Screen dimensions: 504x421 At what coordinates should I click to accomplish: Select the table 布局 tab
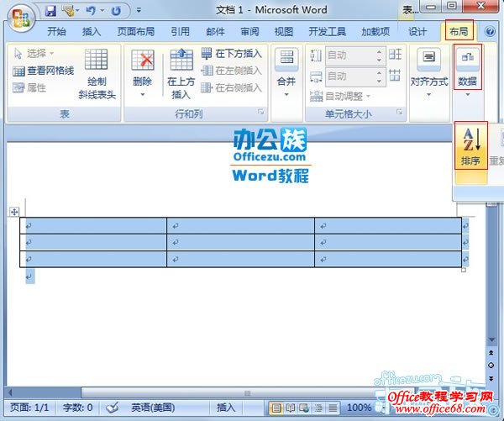[459, 31]
